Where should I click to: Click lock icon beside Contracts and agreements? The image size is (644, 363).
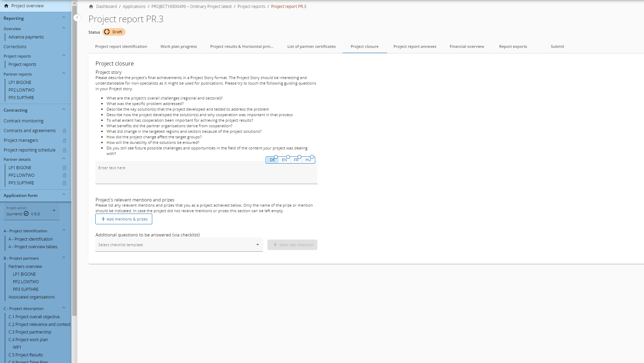coord(65,131)
